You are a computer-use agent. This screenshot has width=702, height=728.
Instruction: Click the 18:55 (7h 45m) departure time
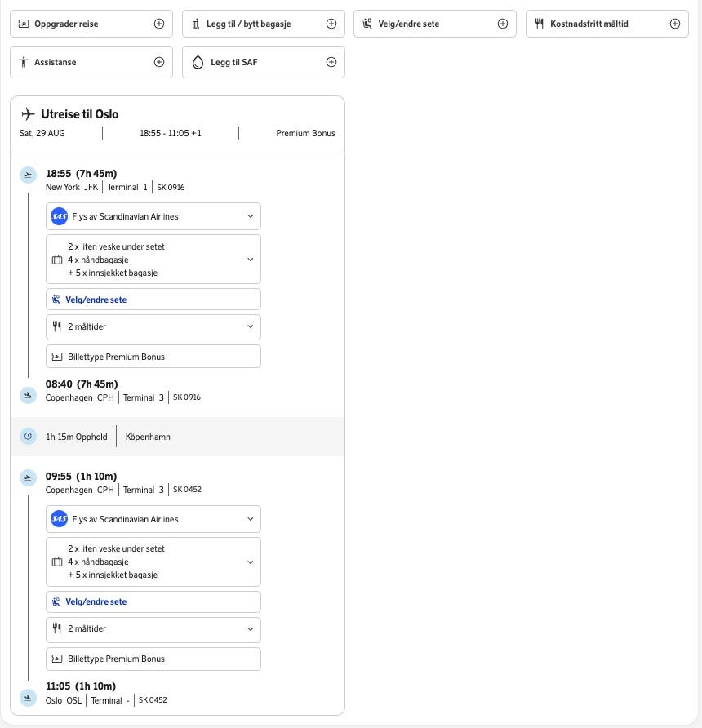point(82,174)
